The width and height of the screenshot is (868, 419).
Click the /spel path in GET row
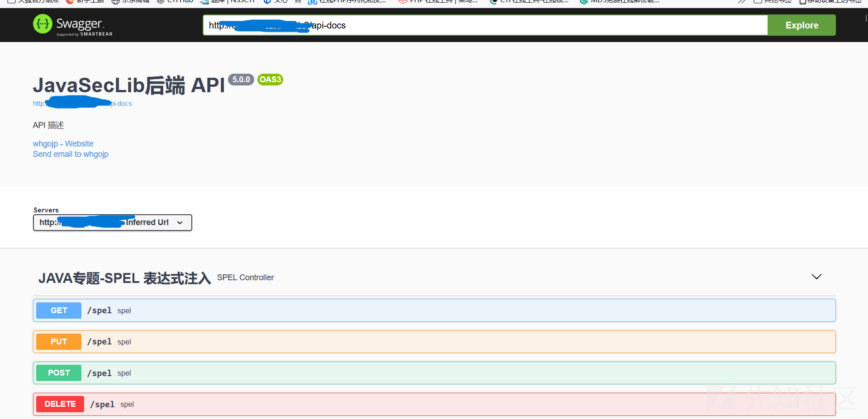100,311
